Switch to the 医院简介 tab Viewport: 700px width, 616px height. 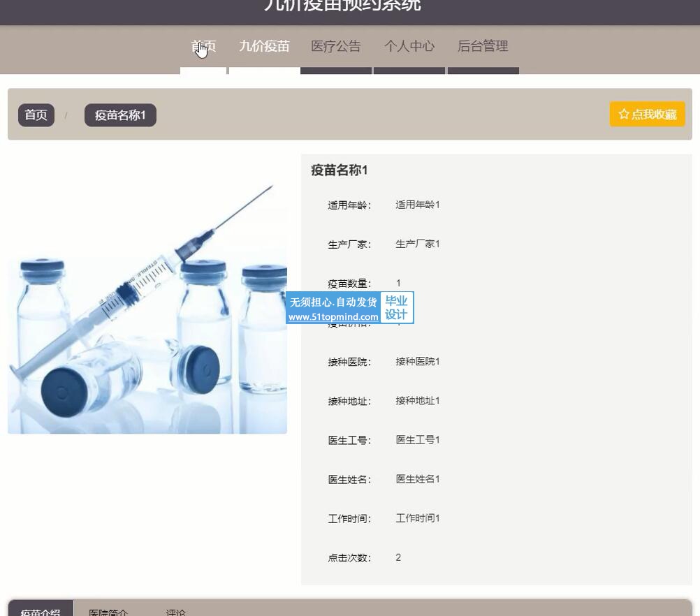pyautogui.click(x=108, y=612)
